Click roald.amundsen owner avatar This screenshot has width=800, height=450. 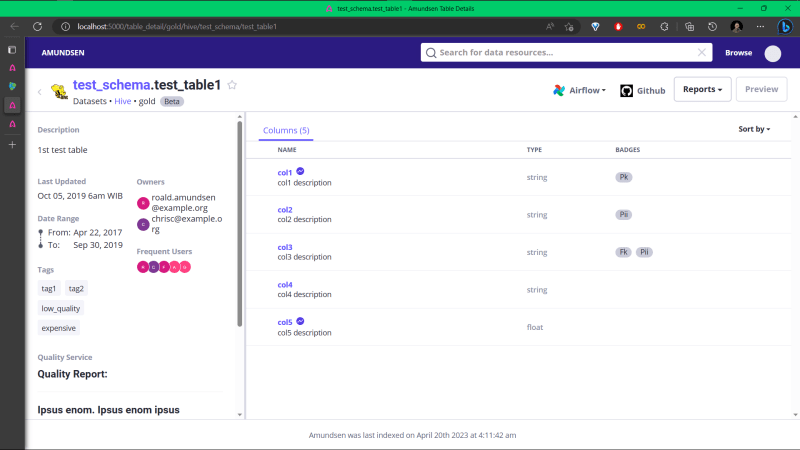tap(143, 203)
